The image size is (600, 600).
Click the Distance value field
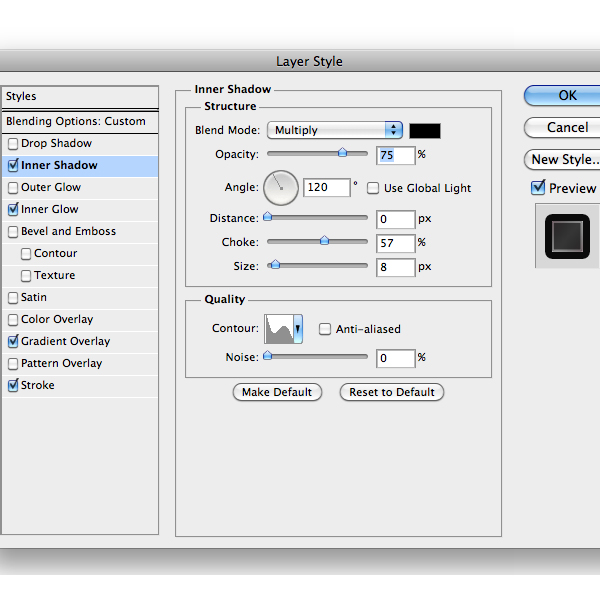click(396, 219)
